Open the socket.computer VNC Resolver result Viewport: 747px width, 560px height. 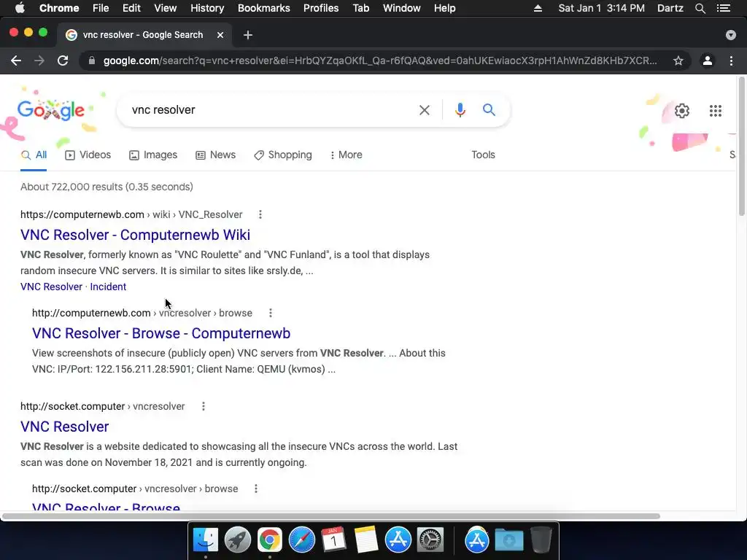tap(64, 427)
